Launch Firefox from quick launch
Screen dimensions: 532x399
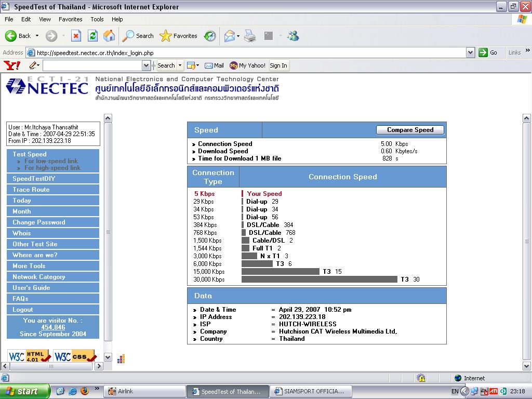85,391
